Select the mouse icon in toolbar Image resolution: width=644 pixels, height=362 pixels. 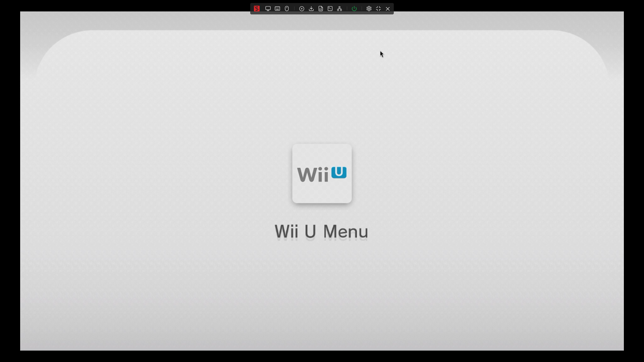point(287,9)
